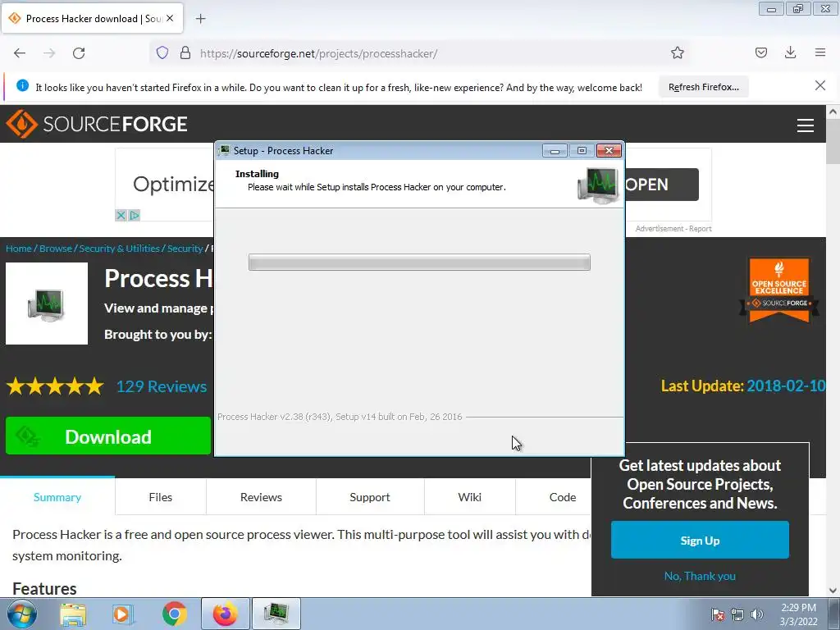Viewport: 840px width, 630px height.
Task: Open a new browser tab
Action: [201, 19]
